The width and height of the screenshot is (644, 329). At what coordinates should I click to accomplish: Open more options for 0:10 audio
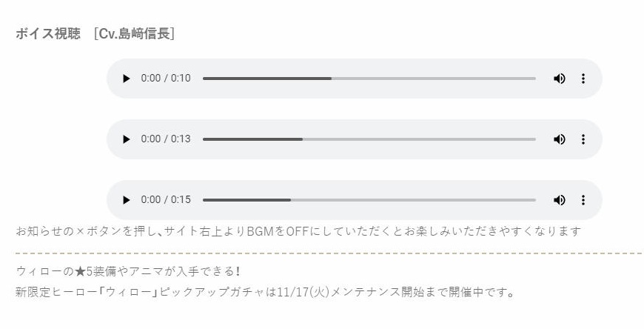pos(583,79)
